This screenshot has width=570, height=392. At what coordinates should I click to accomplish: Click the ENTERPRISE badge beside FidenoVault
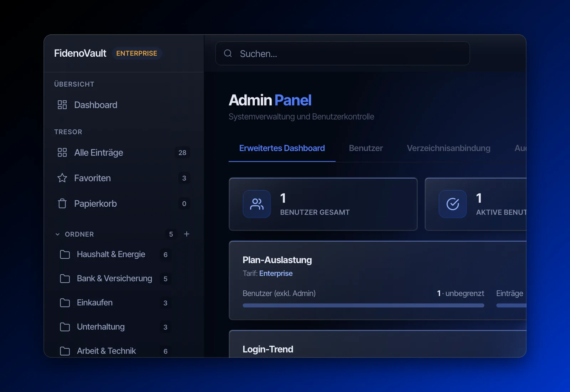point(137,53)
